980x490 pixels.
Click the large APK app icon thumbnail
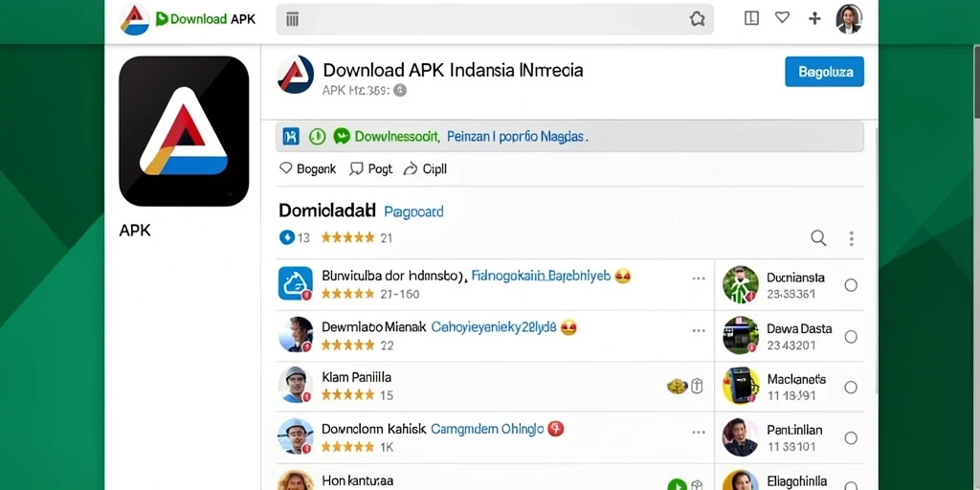[184, 131]
